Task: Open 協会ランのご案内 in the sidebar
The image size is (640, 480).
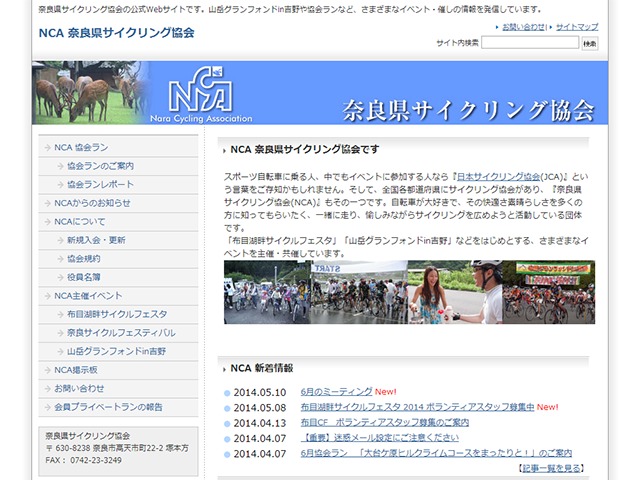Action: coord(118,166)
